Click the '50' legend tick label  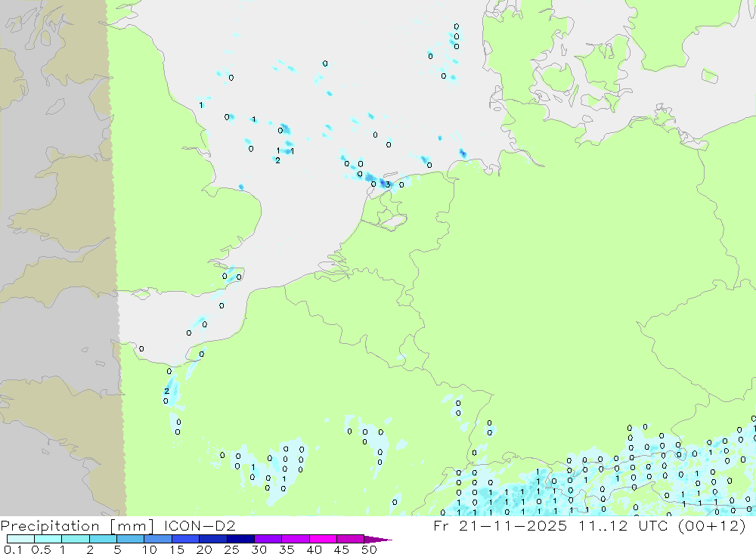[x=369, y=549]
